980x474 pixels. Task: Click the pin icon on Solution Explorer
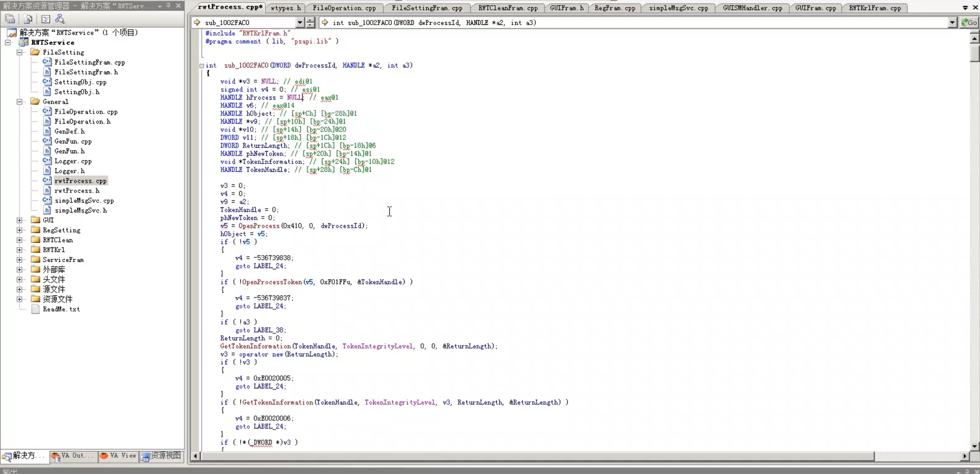tap(169, 6)
